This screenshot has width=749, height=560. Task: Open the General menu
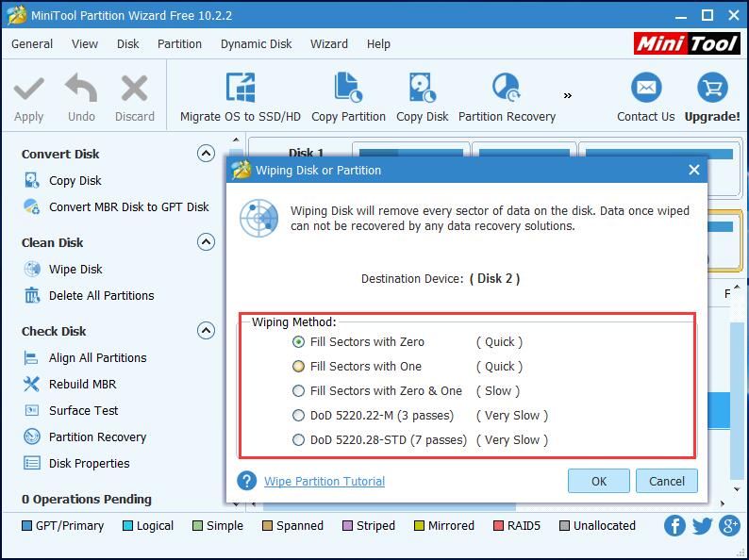[32, 44]
